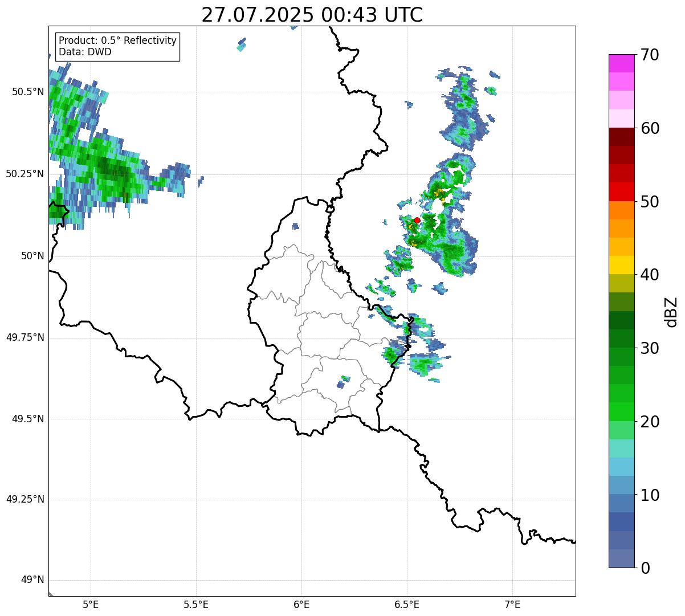Image resolution: width=685 pixels, height=616 pixels.
Task: Click the 'Product: 0.5° Reflectivity' label
Action: (x=117, y=40)
